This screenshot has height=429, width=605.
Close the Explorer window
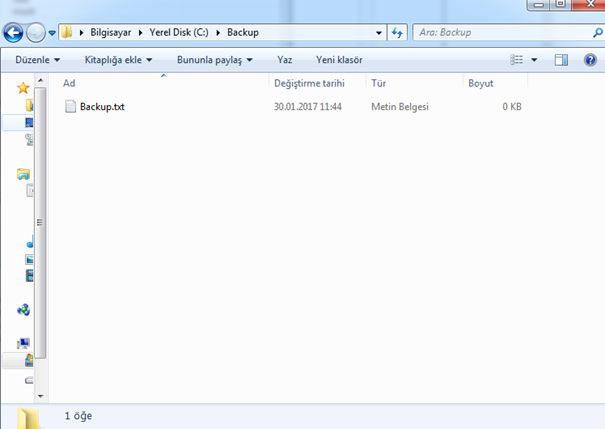tap(589, 4)
